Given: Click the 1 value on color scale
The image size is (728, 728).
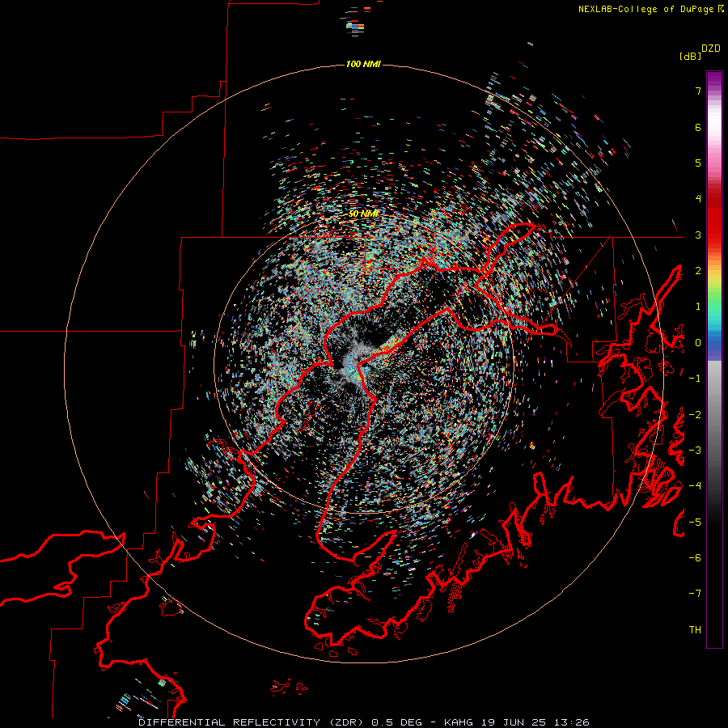Looking at the screenshot, I should [x=698, y=307].
